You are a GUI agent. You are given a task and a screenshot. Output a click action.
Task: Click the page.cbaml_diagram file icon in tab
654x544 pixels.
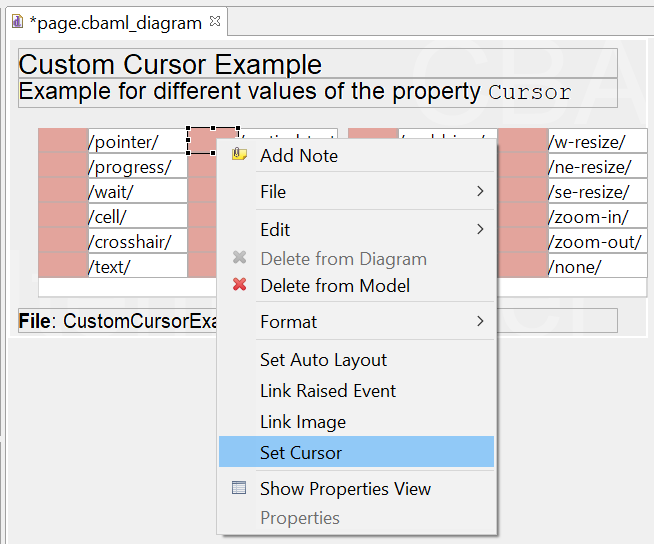pyautogui.click(x=17, y=22)
